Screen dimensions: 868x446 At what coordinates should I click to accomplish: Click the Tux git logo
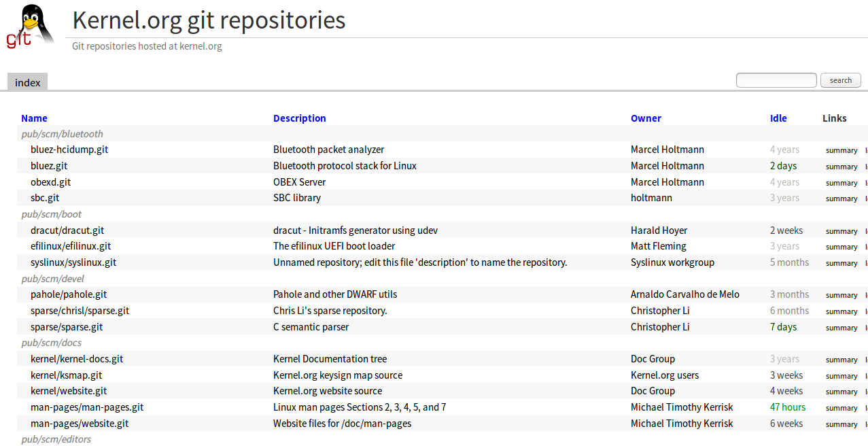pos(31,27)
